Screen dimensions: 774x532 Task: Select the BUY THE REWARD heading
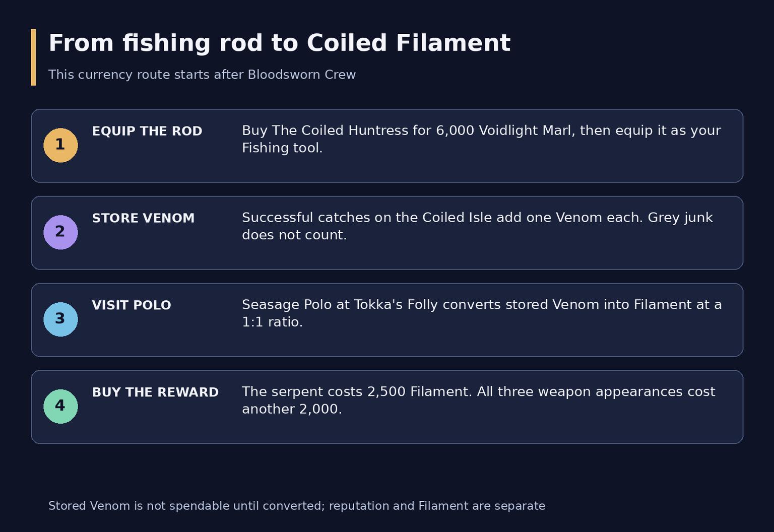point(155,392)
